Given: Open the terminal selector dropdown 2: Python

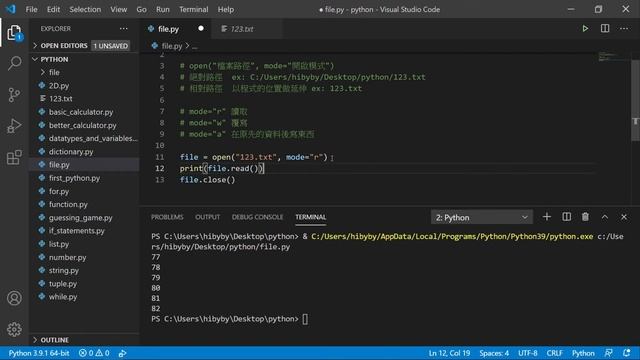Looking at the screenshot, I should tap(482, 218).
